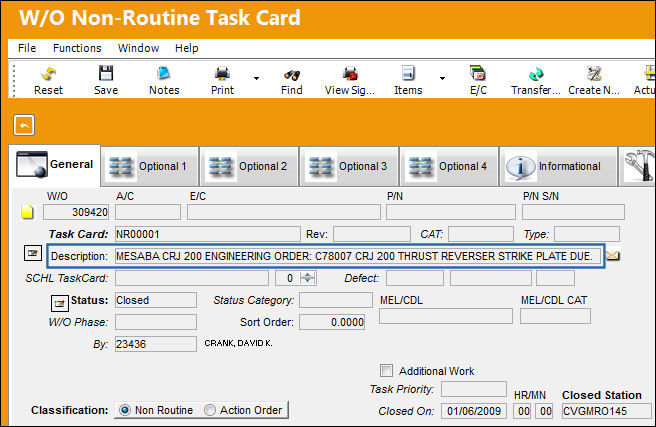656x427 pixels.
Task: Click the first Defect field
Action: coord(415,278)
